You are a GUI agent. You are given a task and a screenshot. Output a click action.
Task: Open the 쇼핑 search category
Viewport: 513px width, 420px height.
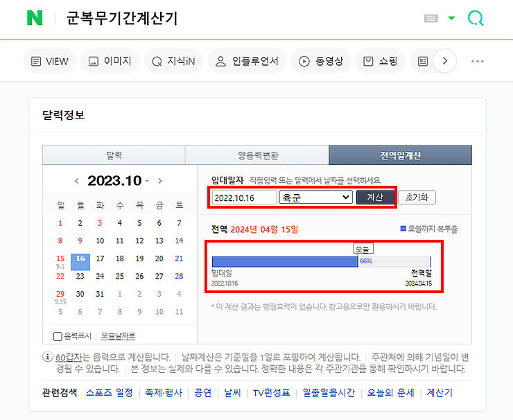coord(381,61)
